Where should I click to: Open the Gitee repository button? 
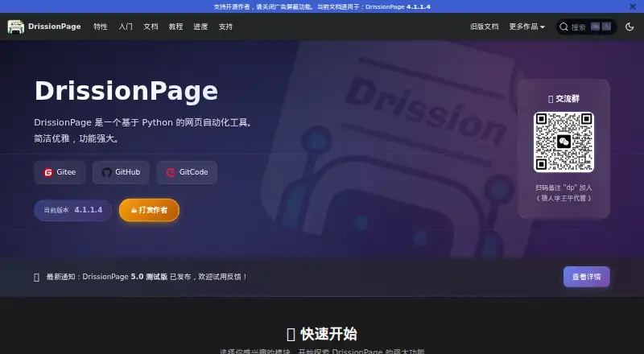(60, 172)
